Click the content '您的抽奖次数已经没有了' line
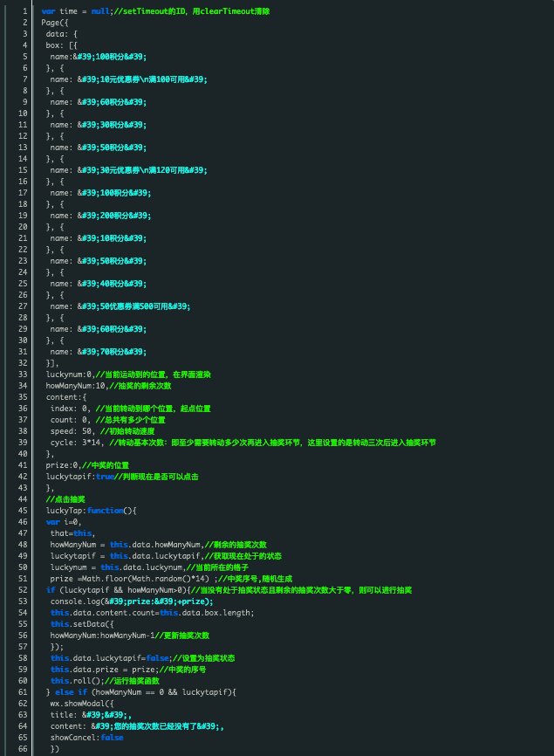 137,725
